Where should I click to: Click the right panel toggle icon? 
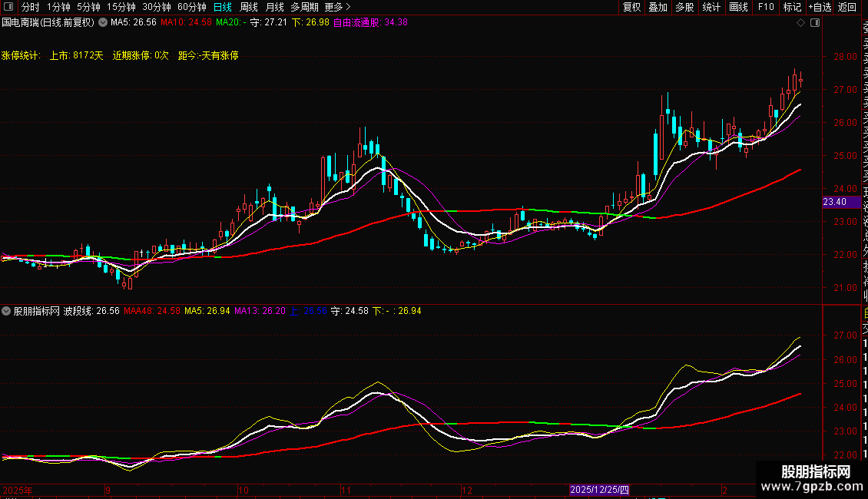pyautogui.click(x=815, y=22)
